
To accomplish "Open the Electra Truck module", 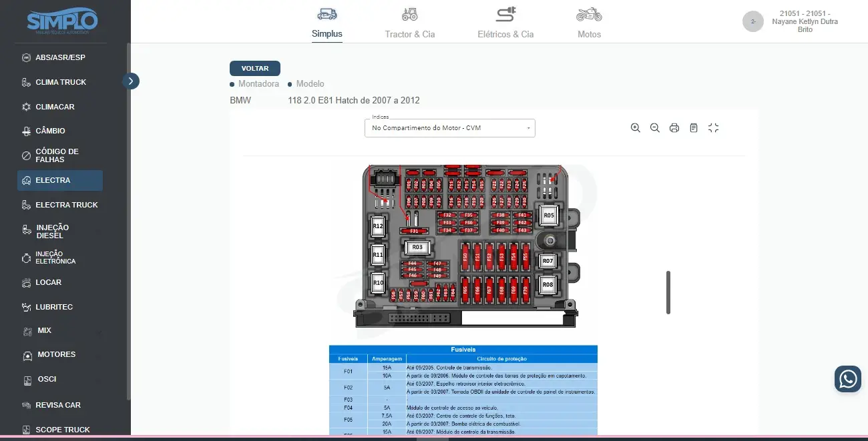I will (x=60, y=205).
